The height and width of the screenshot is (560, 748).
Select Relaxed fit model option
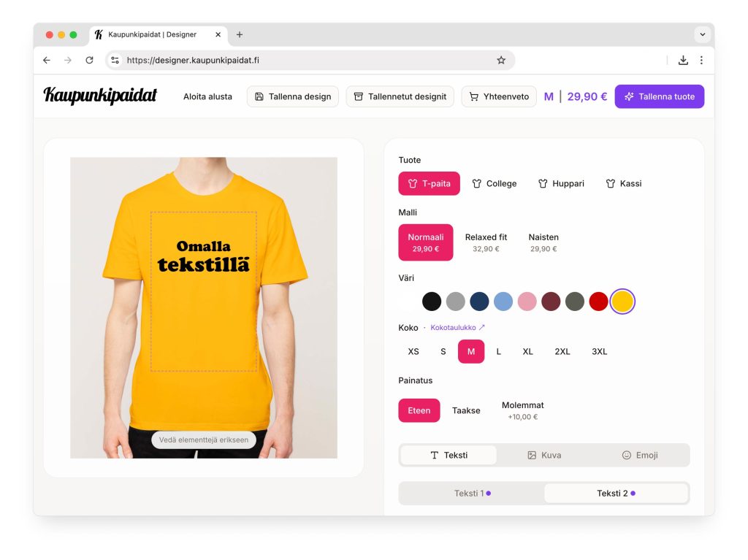click(x=486, y=242)
